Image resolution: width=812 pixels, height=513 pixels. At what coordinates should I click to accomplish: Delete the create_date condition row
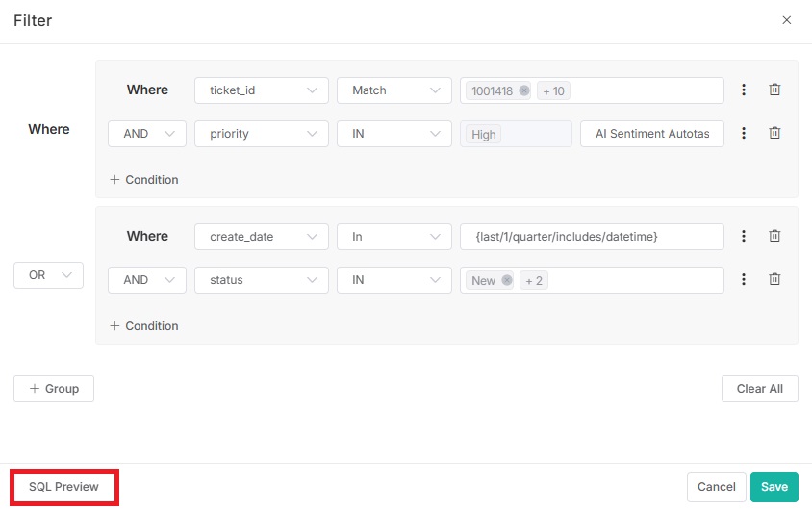pyautogui.click(x=774, y=236)
